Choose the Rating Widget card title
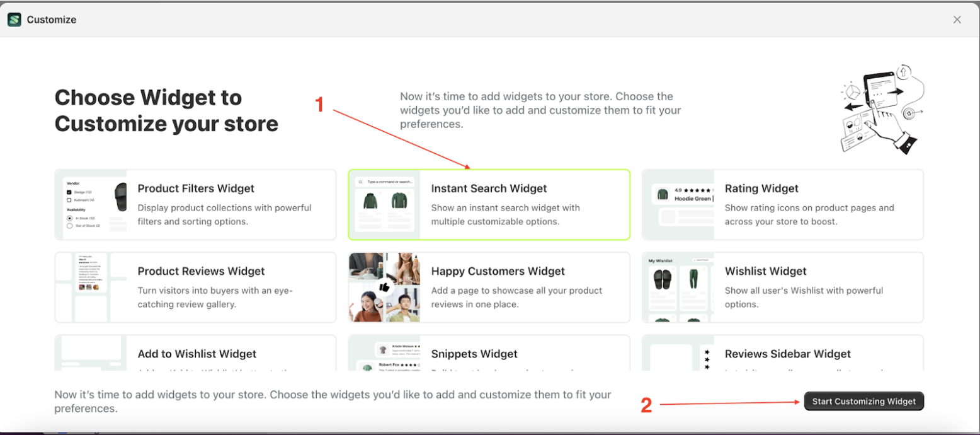Screen dimensions: 980x435 (761, 188)
